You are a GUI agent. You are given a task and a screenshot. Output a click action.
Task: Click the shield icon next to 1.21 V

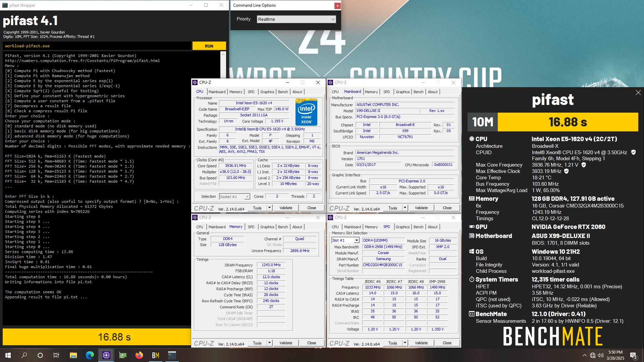[584, 165]
